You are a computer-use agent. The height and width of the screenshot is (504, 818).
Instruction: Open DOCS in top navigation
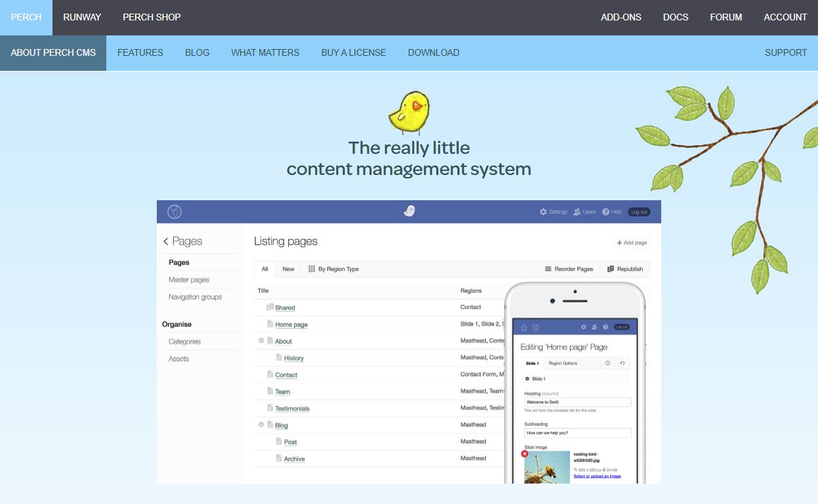pos(676,17)
